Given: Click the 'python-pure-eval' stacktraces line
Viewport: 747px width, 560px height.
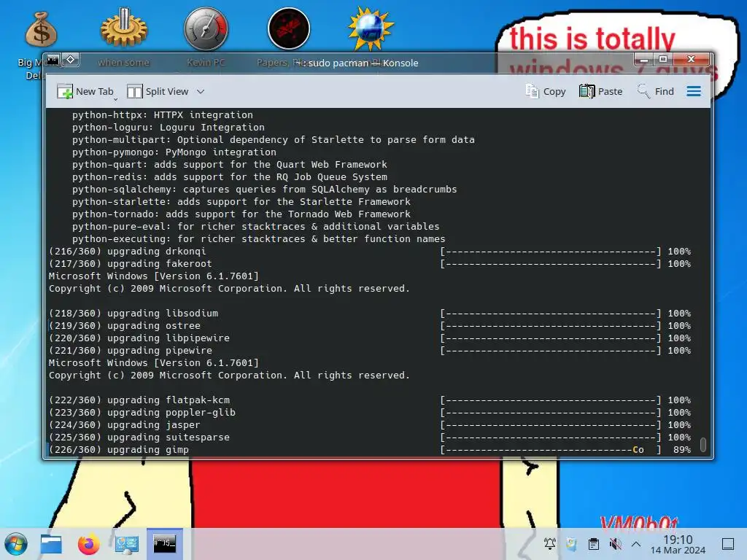Looking at the screenshot, I should coord(256,226).
